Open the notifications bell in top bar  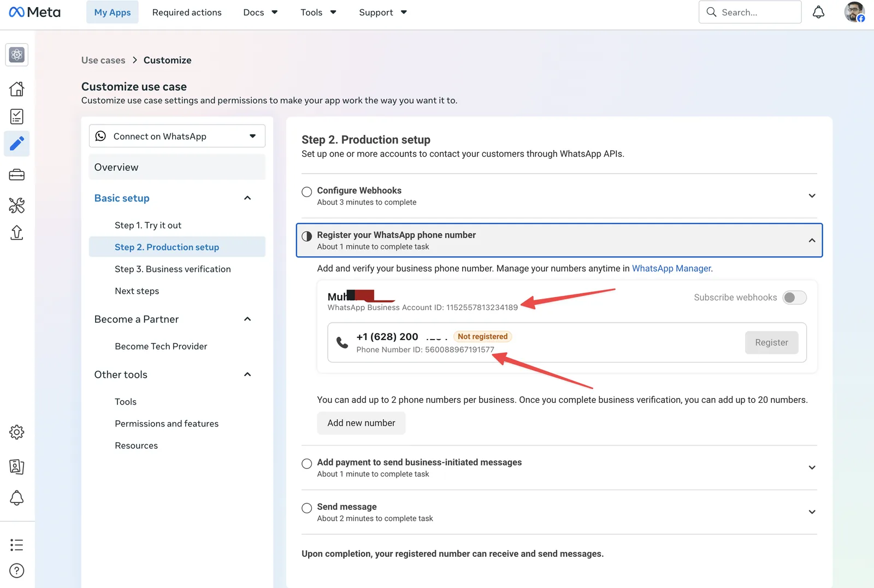pos(818,12)
